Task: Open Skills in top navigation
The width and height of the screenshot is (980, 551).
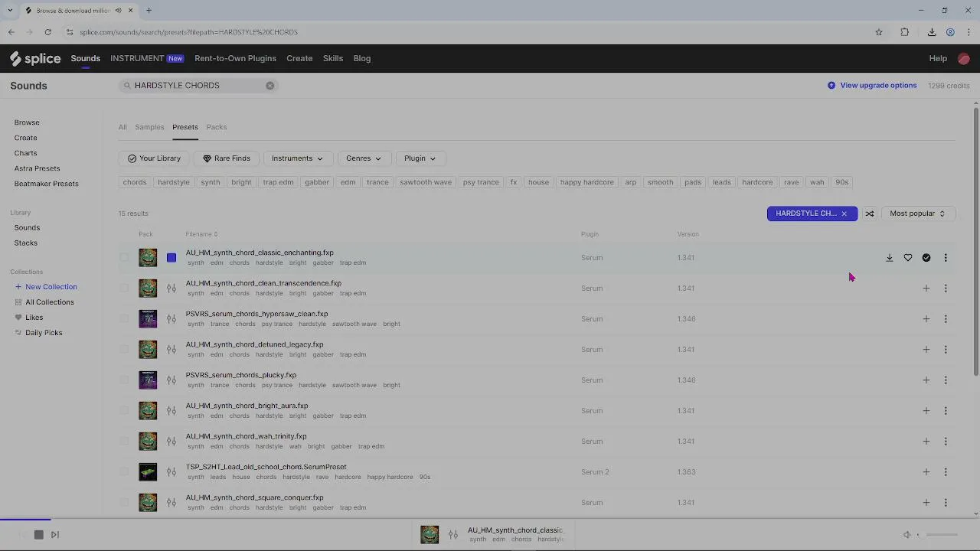Action: point(332,59)
